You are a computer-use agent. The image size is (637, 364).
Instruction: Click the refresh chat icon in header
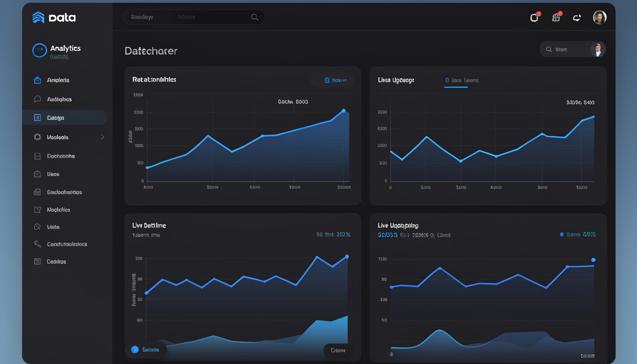577,18
